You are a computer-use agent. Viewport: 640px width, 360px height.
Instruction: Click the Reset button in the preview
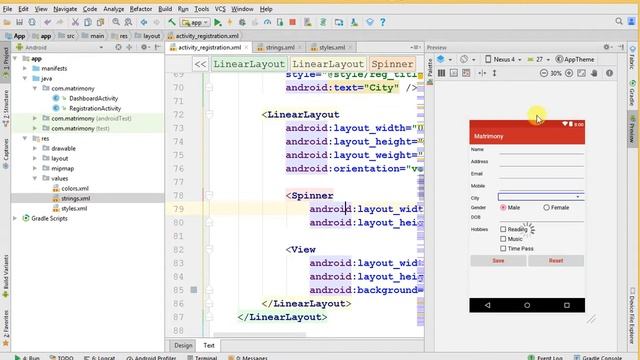556,260
